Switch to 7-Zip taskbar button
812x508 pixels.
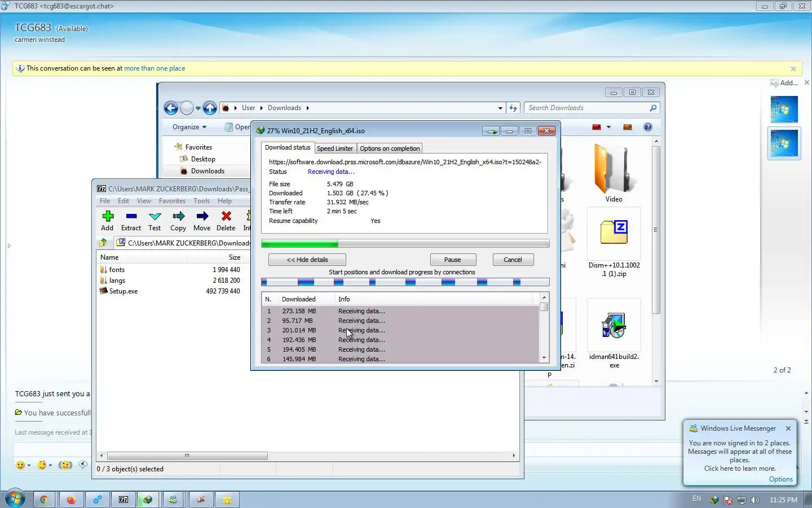(x=123, y=500)
